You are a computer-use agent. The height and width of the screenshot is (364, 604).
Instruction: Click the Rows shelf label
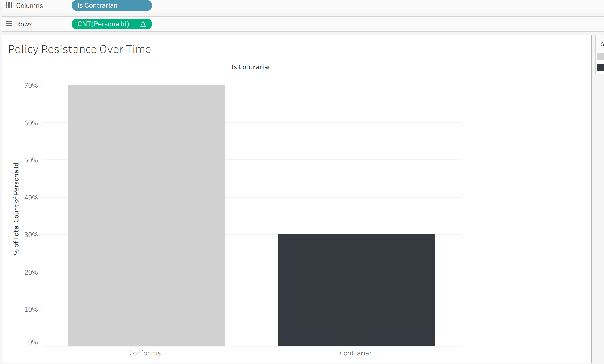[24, 24]
